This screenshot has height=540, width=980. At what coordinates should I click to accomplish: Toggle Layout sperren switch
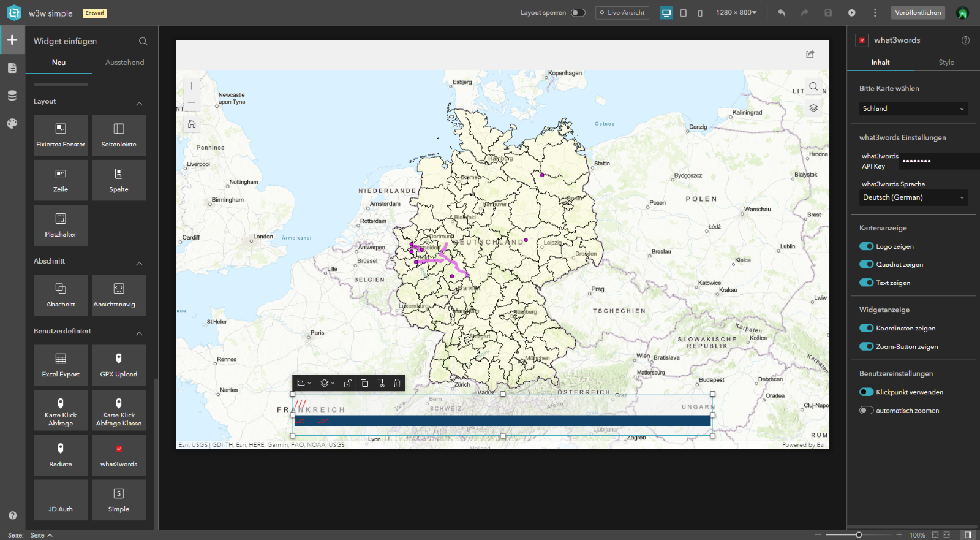[x=578, y=13]
